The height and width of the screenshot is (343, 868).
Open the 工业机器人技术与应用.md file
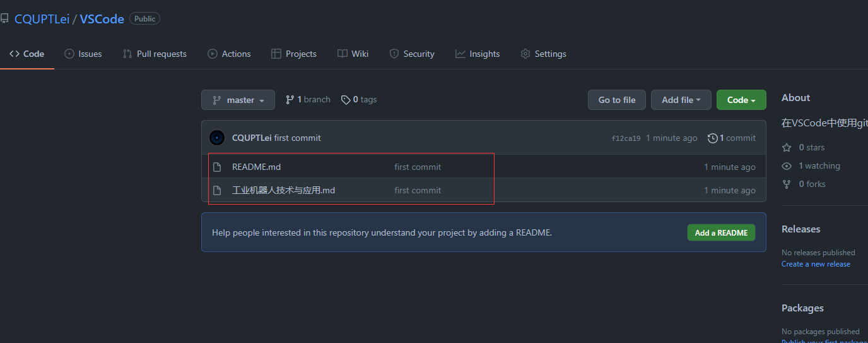283,190
